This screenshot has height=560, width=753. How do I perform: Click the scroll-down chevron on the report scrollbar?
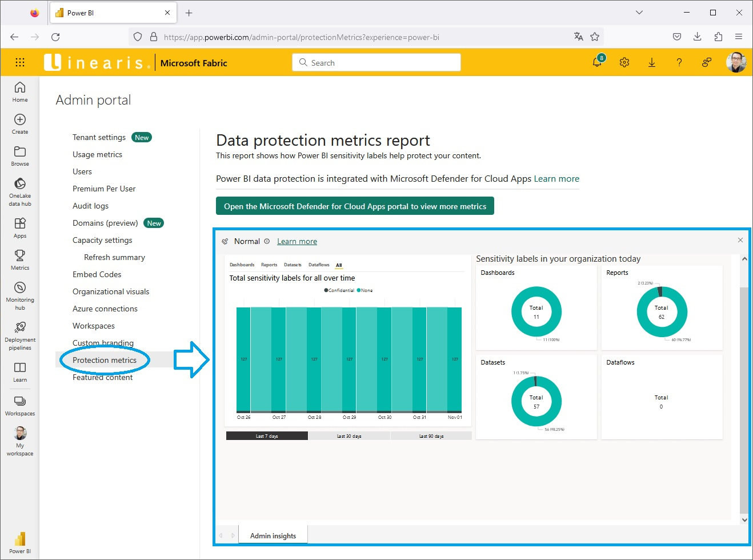[x=744, y=519]
